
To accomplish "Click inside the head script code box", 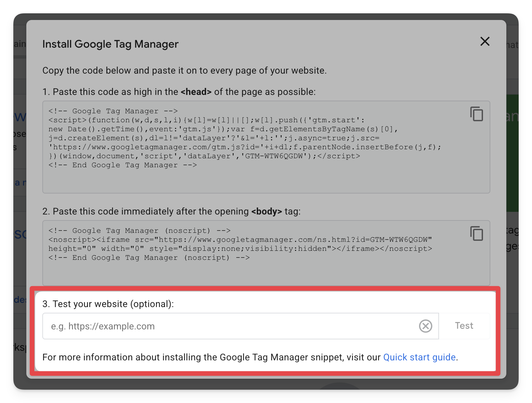I will pyautogui.click(x=266, y=180).
